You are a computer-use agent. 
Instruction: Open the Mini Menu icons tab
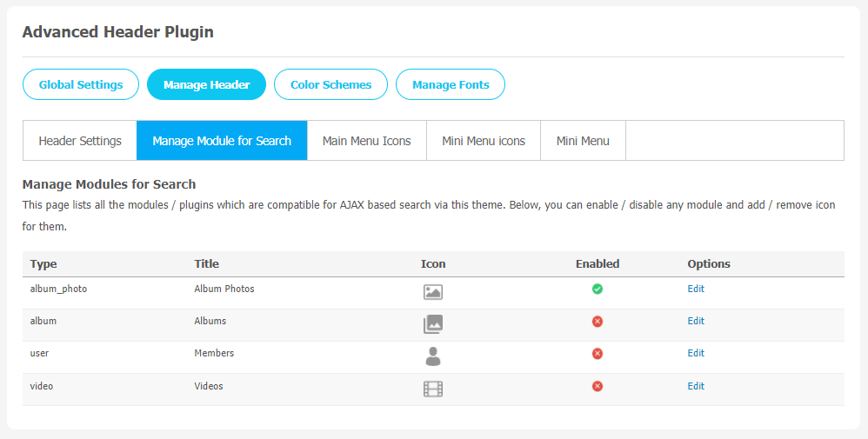[x=484, y=141]
